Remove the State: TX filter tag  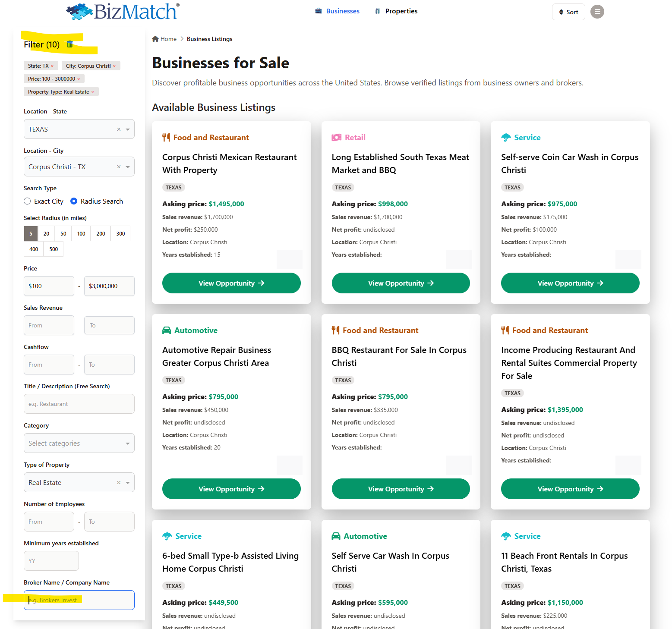tap(52, 66)
